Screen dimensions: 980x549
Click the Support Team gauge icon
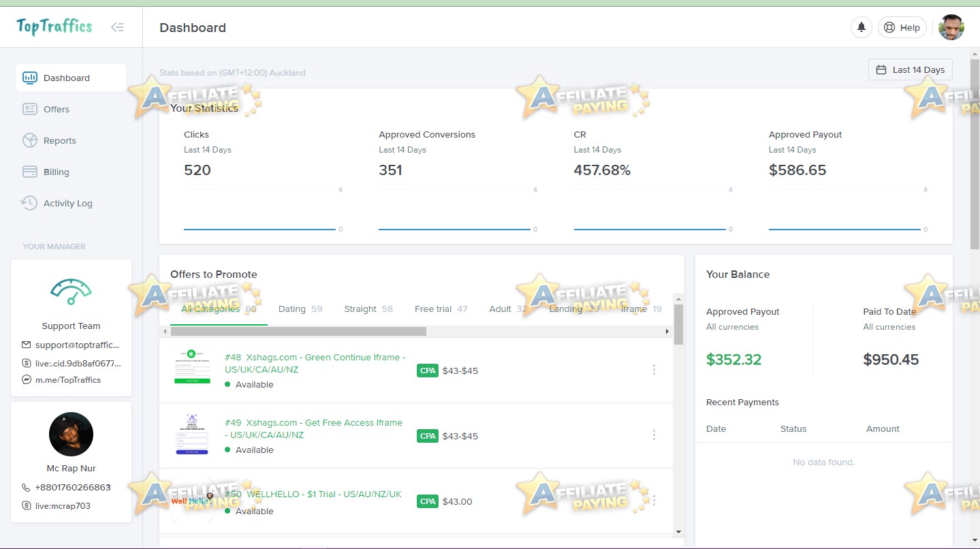(71, 292)
